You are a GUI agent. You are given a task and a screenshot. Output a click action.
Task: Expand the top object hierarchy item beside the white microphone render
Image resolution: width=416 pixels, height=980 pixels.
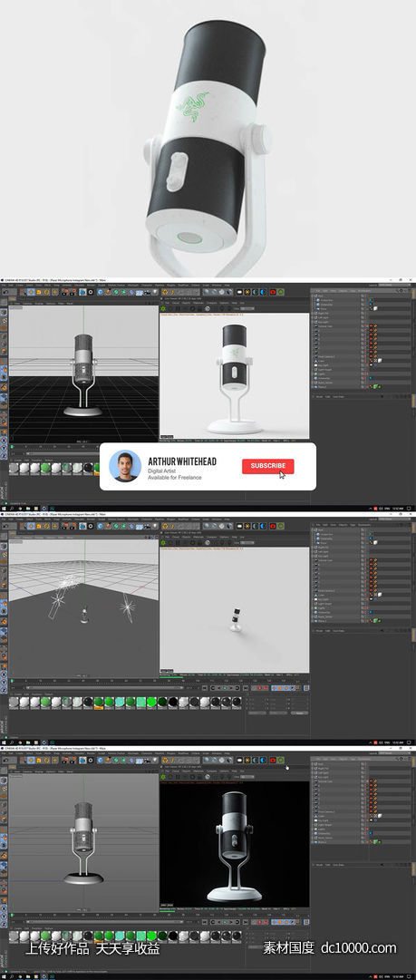(314, 295)
